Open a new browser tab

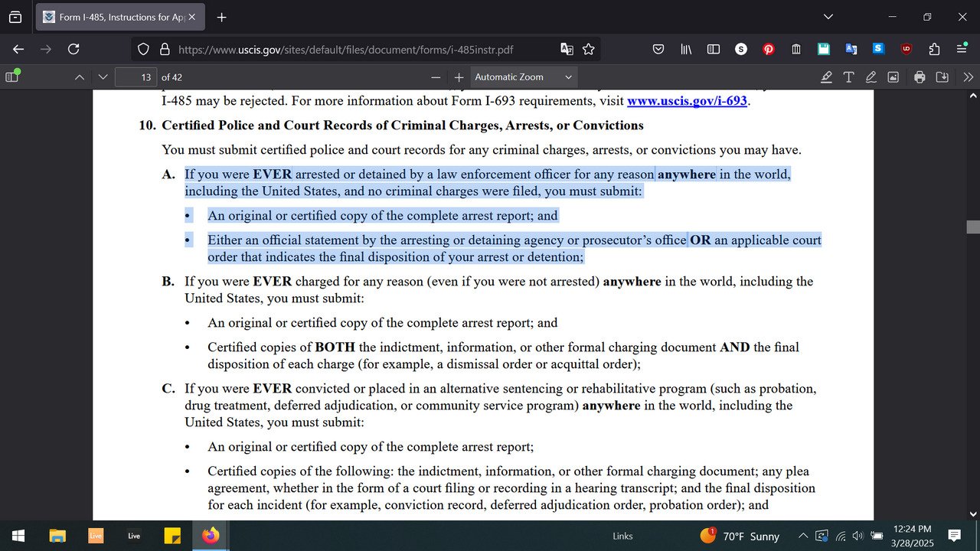pos(221,17)
